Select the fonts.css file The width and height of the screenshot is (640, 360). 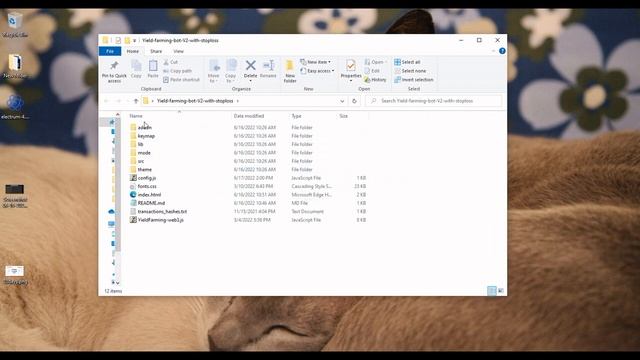[147, 186]
